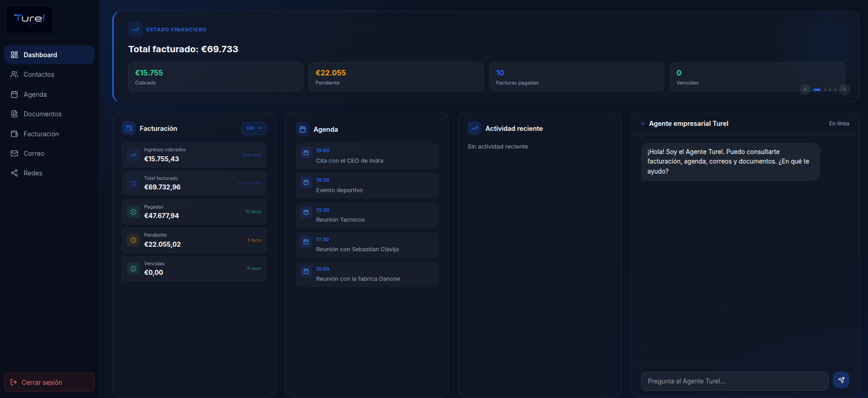The width and height of the screenshot is (868, 398).
Task: Go to previous financial carousel slide
Action: [x=805, y=90]
